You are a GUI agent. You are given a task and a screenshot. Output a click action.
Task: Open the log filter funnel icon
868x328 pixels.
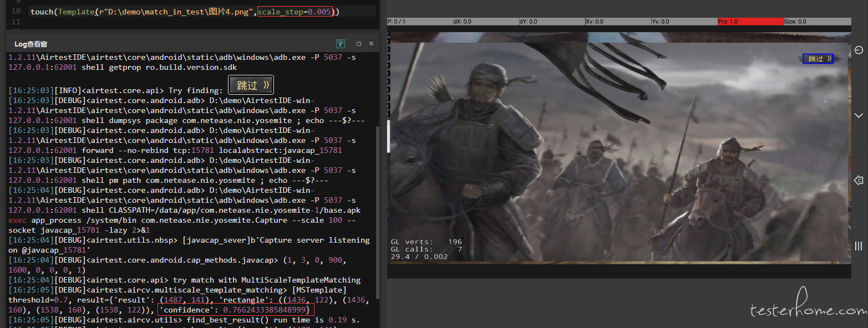(341, 44)
